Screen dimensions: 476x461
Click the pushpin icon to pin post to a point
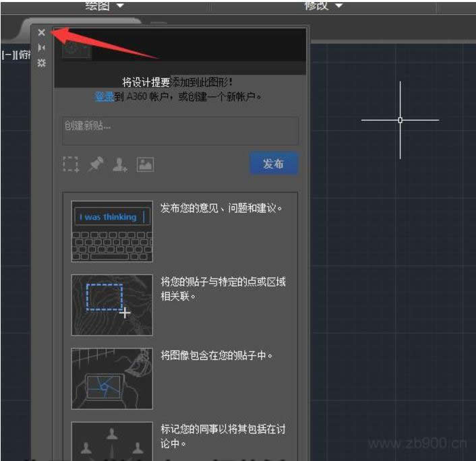(96, 164)
